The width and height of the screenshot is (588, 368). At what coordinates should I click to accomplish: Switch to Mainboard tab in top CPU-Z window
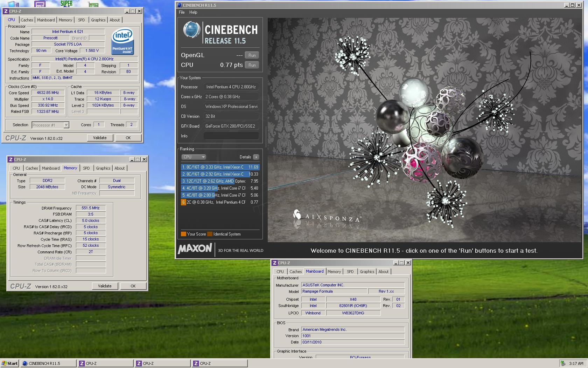click(46, 20)
